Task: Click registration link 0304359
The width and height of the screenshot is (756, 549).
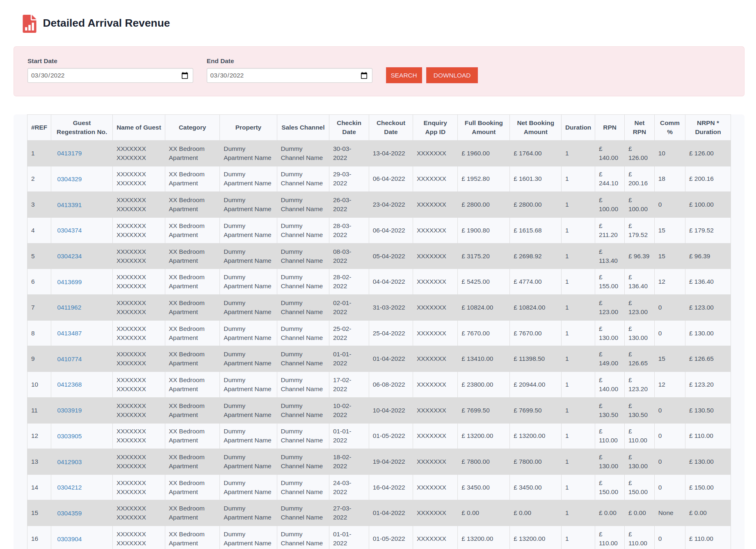Action: [69, 513]
